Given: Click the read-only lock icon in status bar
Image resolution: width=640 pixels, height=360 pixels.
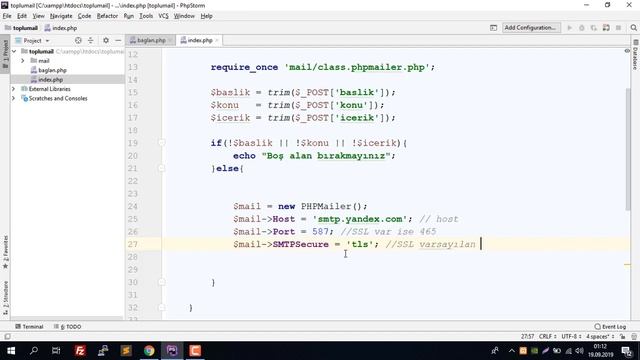Looking at the screenshot, I should click(622, 337).
